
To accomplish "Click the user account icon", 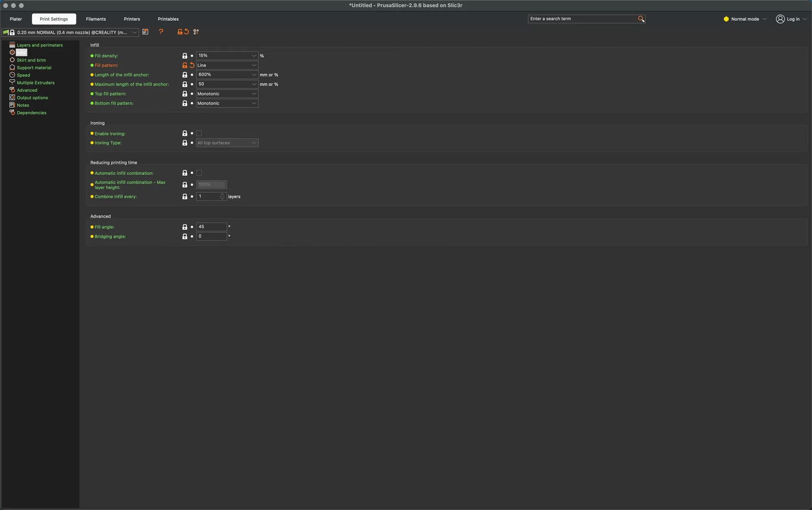I will 780,19.
